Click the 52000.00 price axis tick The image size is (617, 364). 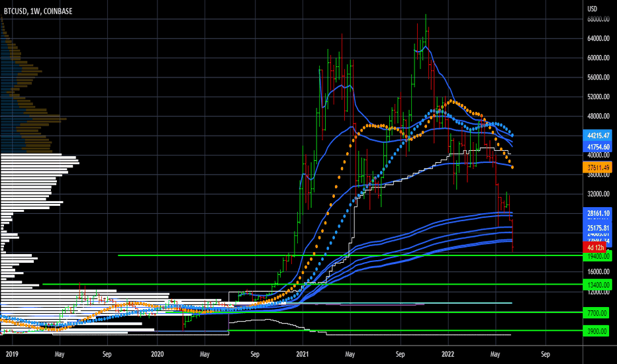click(598, 97)
